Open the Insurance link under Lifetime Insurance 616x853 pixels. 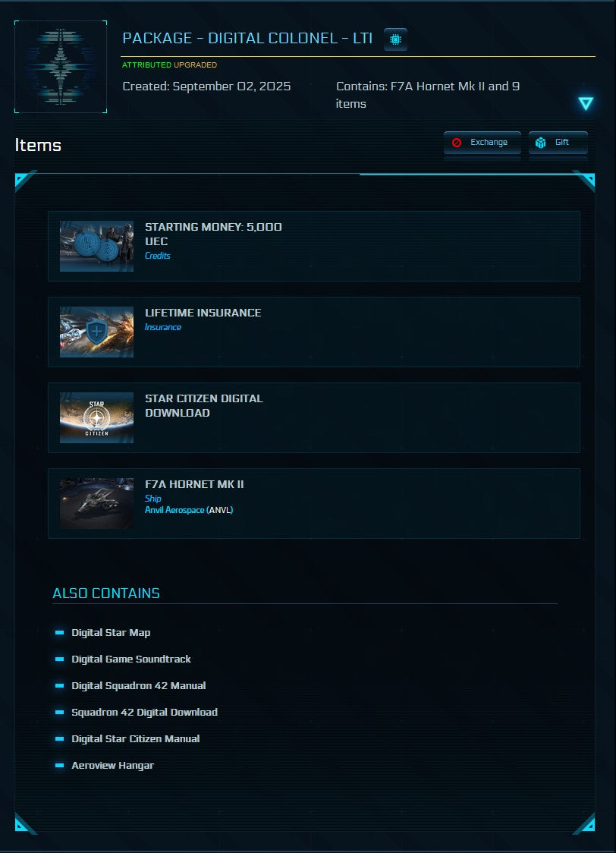tap(162, 327)
